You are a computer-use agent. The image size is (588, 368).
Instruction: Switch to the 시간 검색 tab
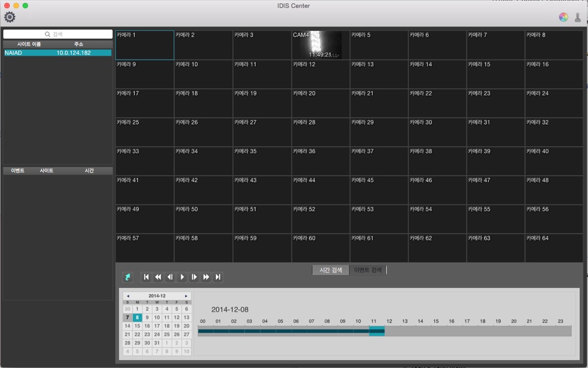331,270
